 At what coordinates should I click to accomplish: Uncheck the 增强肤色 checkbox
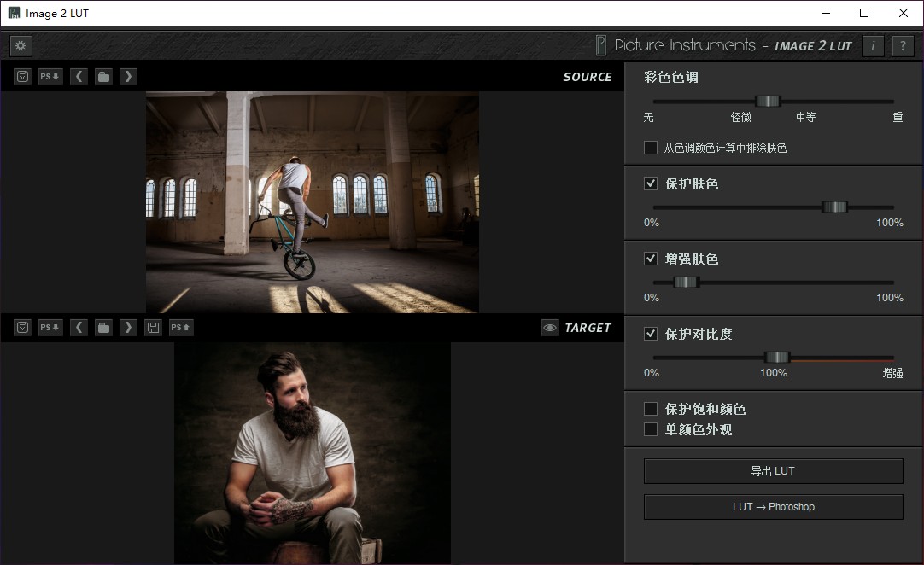[651, 258]
